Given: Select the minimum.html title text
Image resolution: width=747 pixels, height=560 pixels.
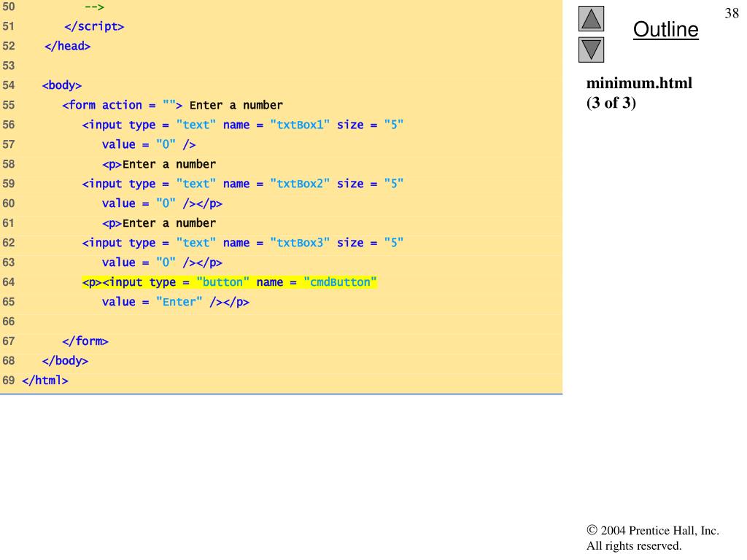Looking at the screenshot, I should (x=639, y=83).
